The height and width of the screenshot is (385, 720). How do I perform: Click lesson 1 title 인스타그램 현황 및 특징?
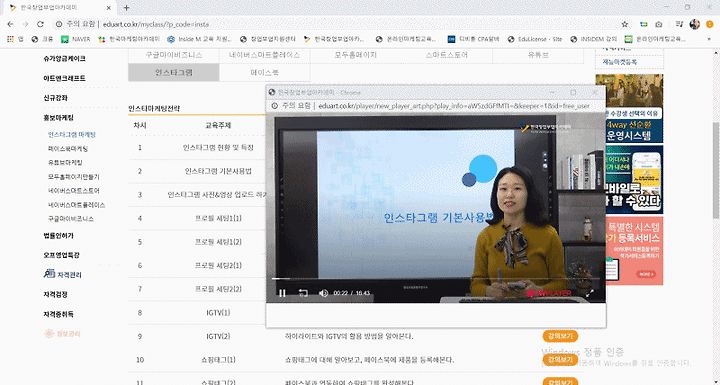coord(218,147)
